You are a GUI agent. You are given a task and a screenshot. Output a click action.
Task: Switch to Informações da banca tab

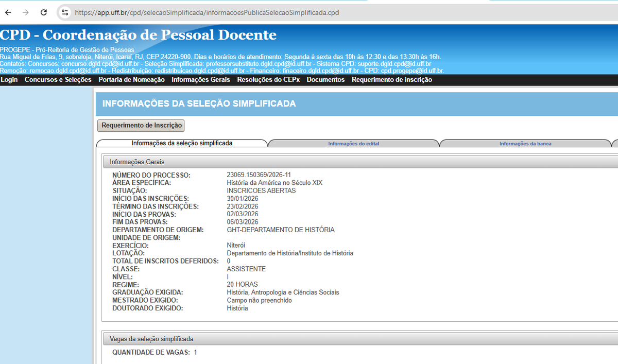pyautogui.click(x=525, y=144)
